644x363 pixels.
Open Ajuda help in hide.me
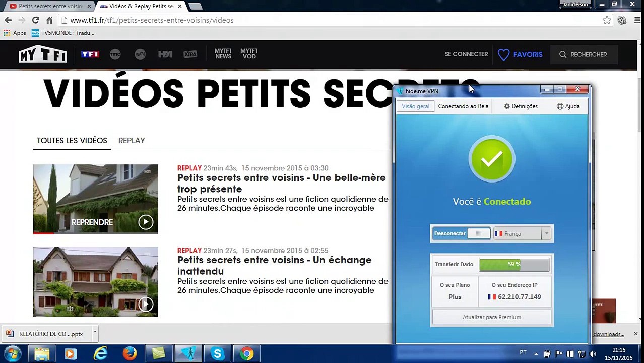[568, 106]
